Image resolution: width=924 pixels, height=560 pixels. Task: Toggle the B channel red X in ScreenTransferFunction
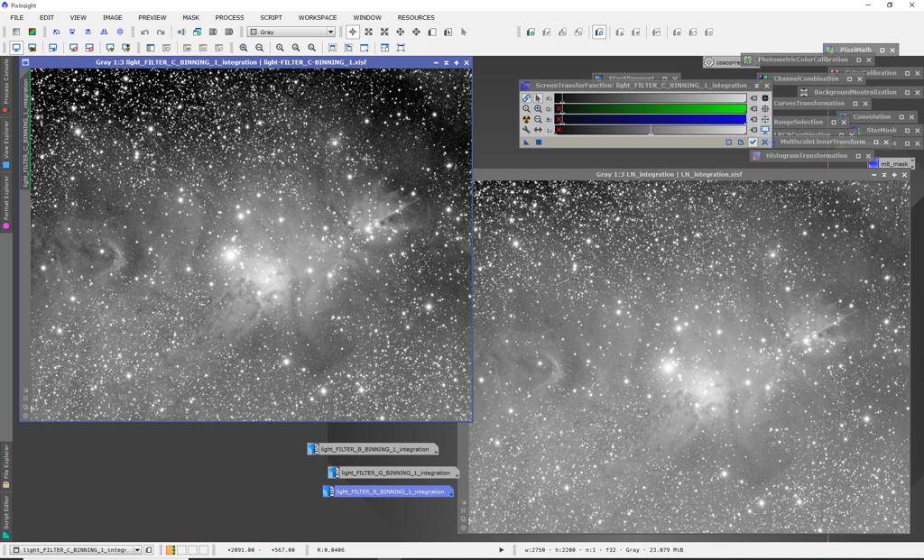click(559, 120)
